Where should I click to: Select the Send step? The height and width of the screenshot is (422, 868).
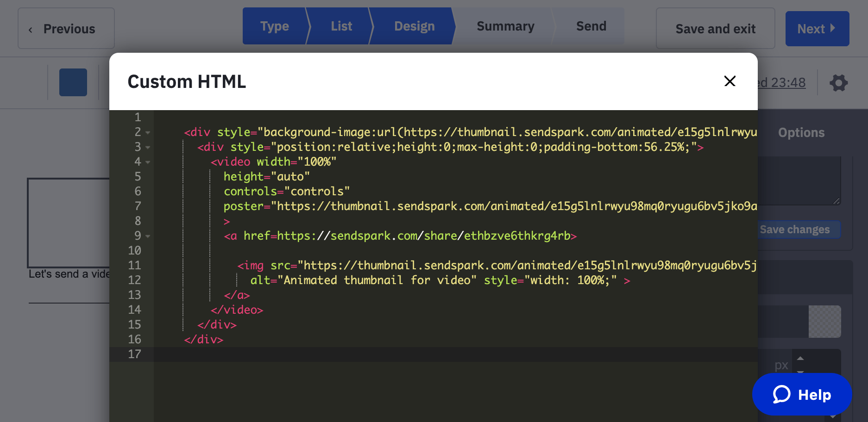(x=591, y=26)
